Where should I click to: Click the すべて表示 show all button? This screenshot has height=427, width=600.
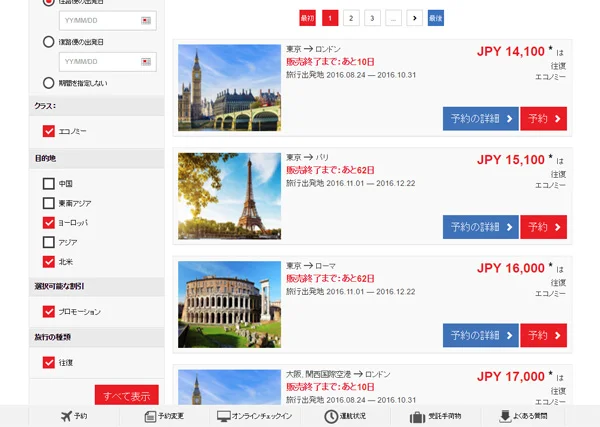click(127, 395)
